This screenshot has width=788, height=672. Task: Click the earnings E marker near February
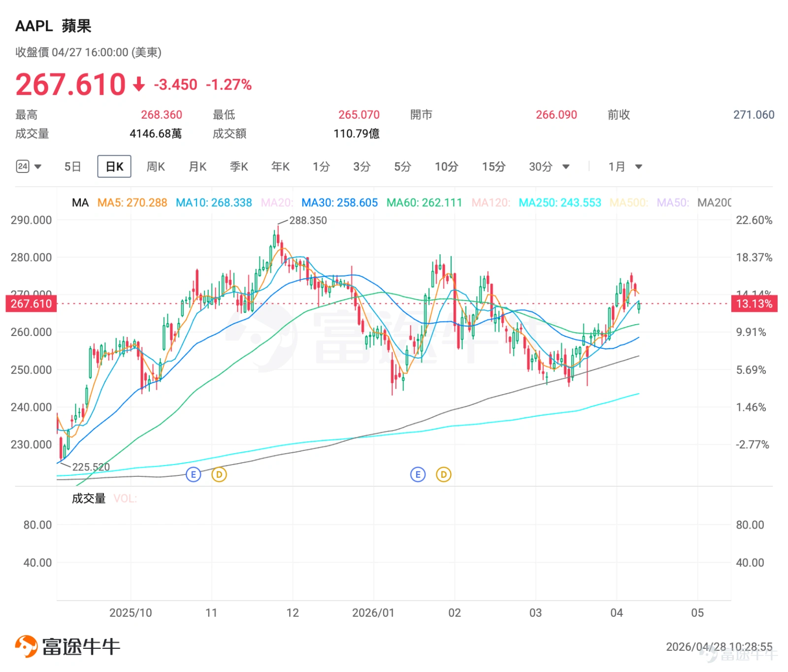tap(418, 474)
